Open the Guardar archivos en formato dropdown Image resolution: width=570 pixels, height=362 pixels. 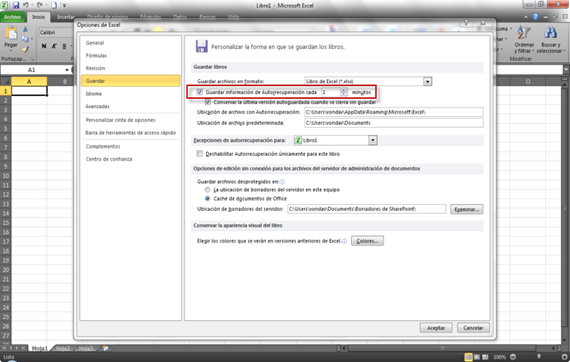pyautogui.click(x=428, y=81)
